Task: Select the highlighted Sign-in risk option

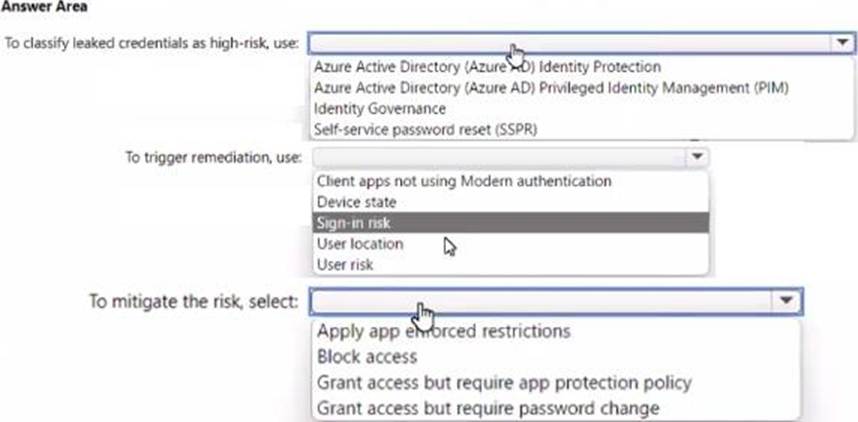Action: coord(511,223)
